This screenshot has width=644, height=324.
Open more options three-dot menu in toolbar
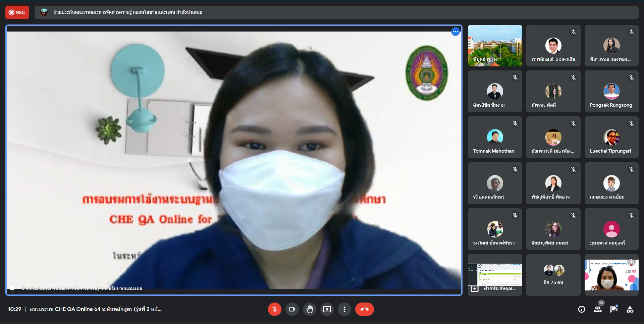coord(344,309)
